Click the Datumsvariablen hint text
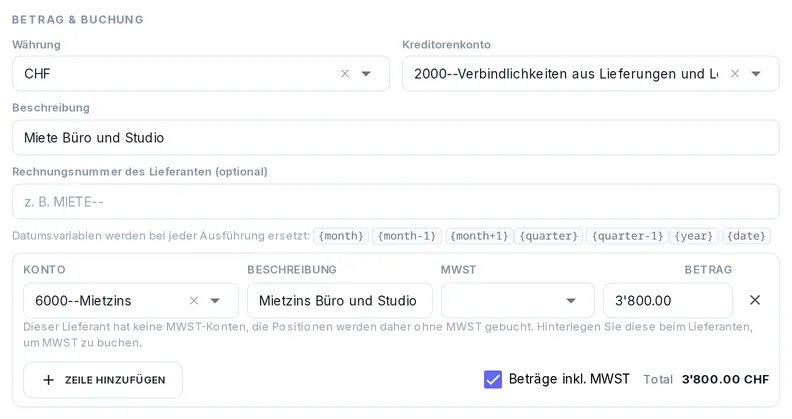The width and height of the screenshot is (792, 419). 161,236
